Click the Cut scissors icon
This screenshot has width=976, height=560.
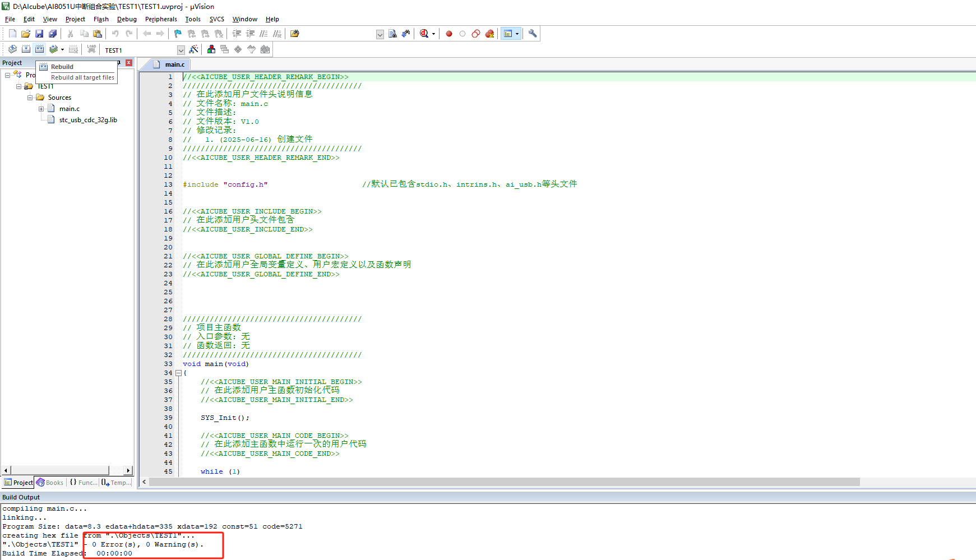(x=71, y=34)
